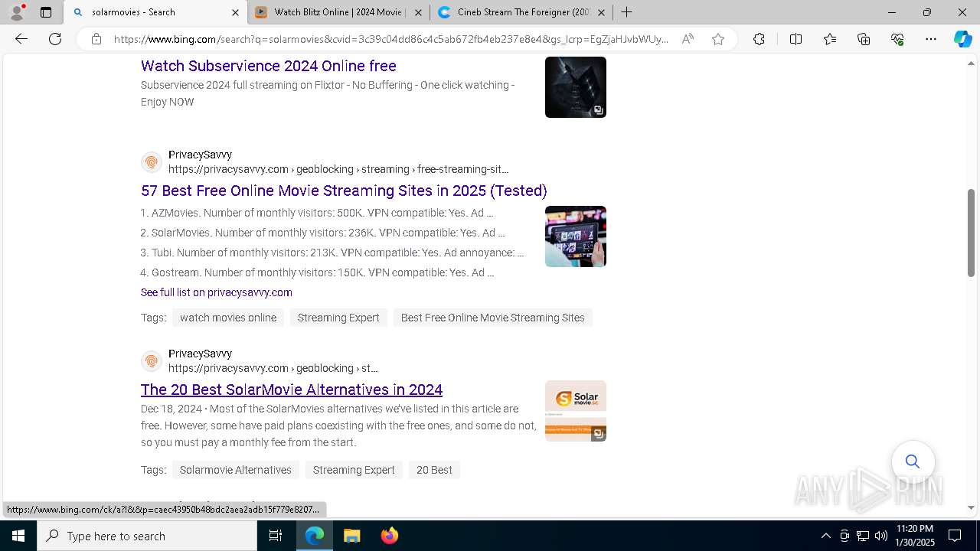This screenshot has width=980, height=551.
Task: Activate Read aloud icon in address bar
Action: (x=688, y=39)
